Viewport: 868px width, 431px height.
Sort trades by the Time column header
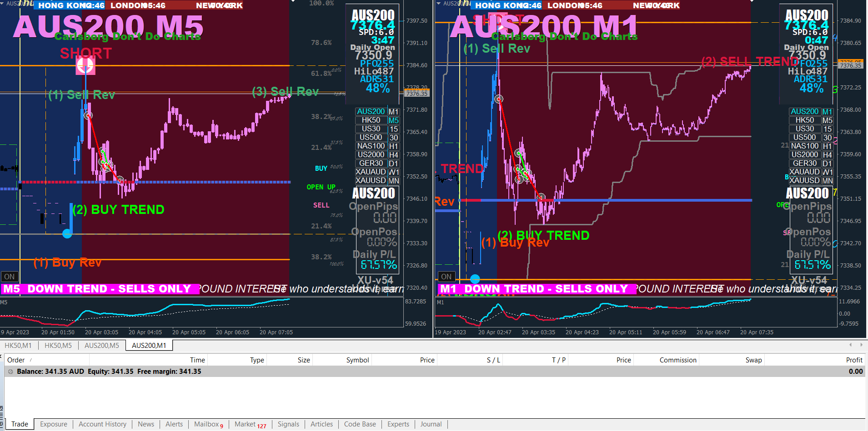[148, 360]
